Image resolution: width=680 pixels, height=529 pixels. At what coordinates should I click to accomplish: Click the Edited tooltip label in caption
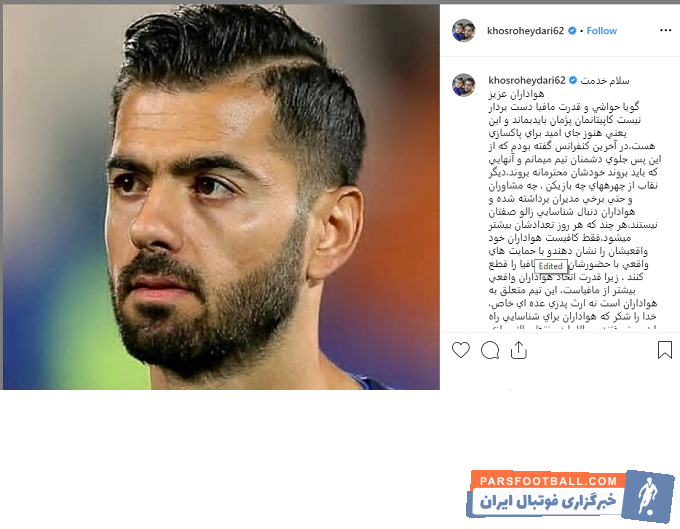[x=550, y=266]
